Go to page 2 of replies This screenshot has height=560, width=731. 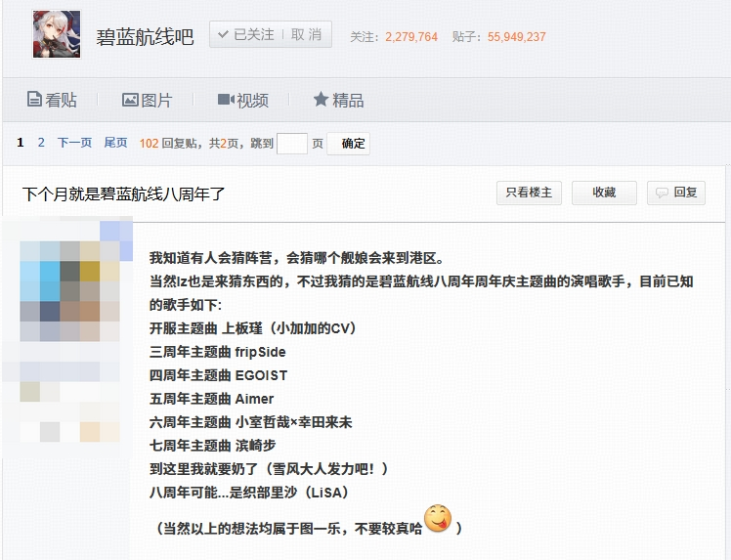coord(41,143)
